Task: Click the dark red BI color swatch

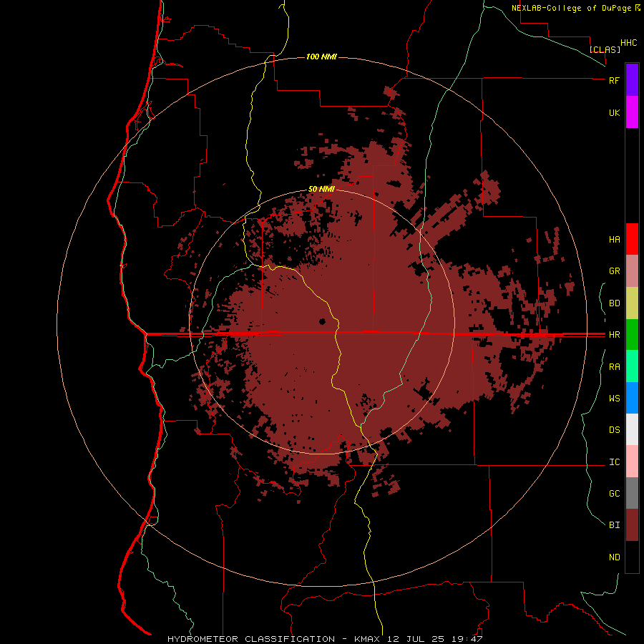Action: tap(632, 525)
